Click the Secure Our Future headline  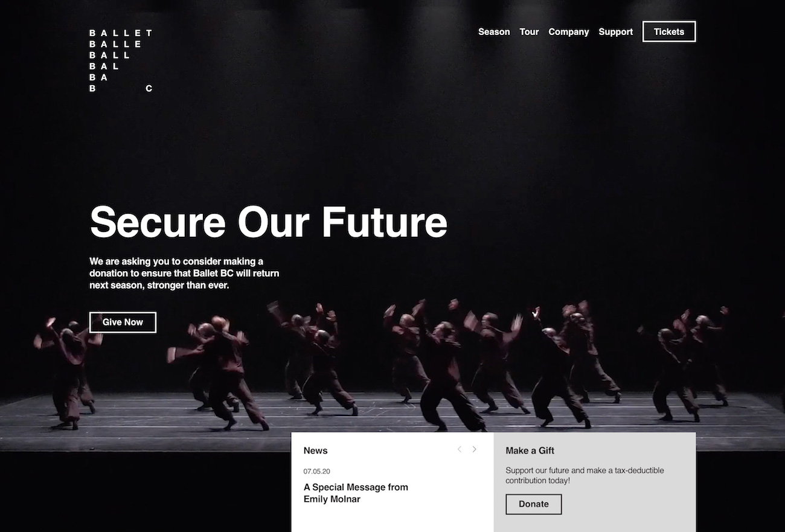pos(269,222)
